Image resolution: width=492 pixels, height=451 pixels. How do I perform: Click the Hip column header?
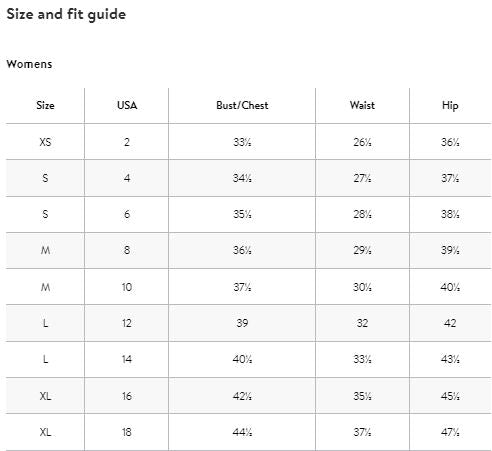(x=450, y=106)
